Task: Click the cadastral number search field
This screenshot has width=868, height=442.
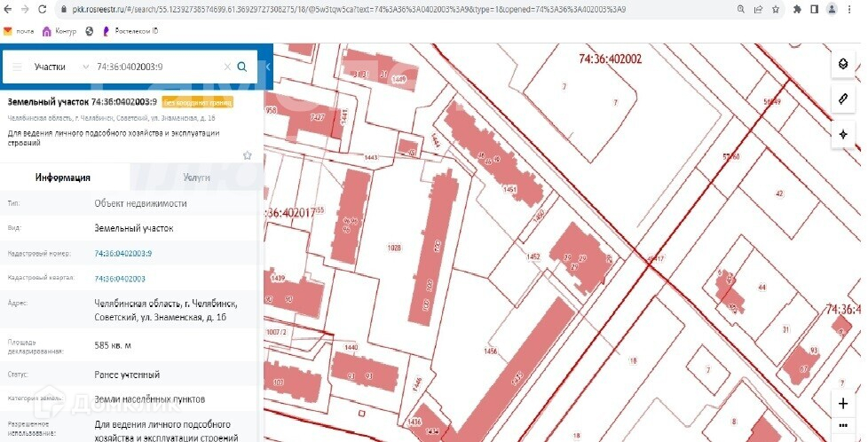Action: (x=155, y=67)
